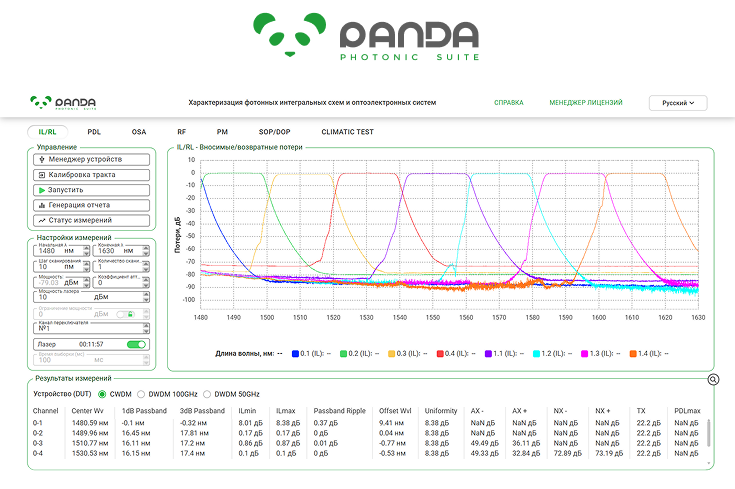
Task: Click the scan count stepper arrows
Action: tap(146, 267)
